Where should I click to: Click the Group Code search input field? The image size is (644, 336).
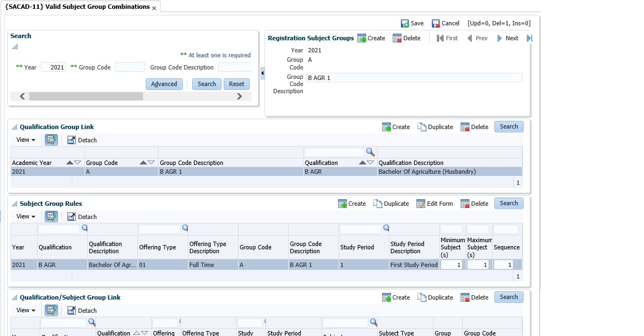click(130, 67)
